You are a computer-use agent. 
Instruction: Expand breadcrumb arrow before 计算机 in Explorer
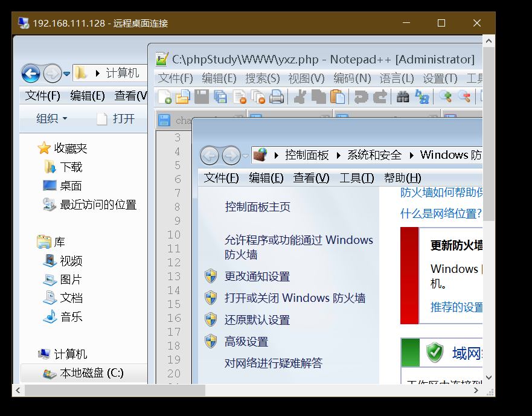(98, 73)
